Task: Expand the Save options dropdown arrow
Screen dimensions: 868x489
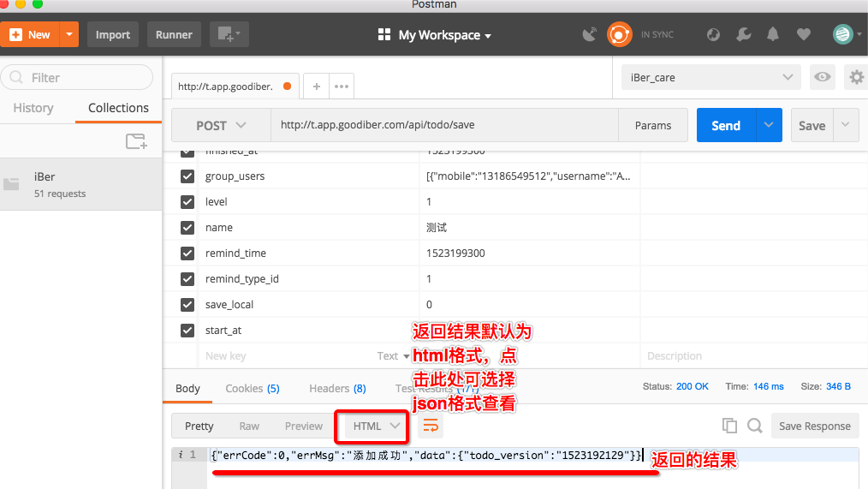Action: [846, 125]
